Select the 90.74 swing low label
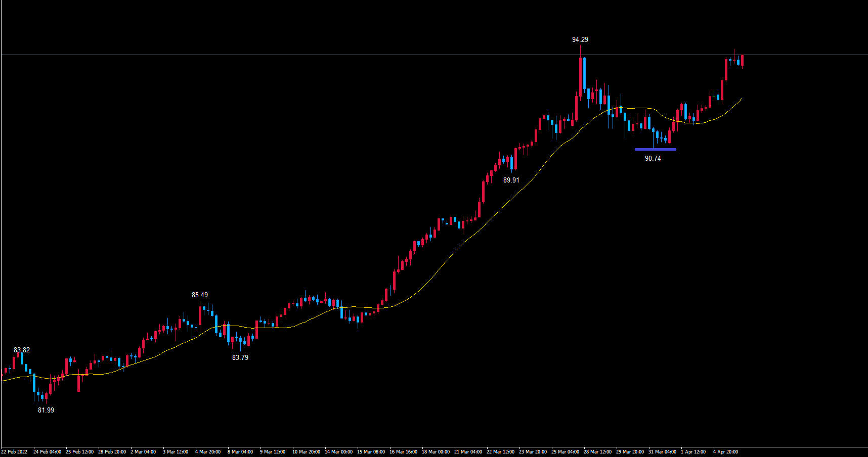This screenshot has height=457, width=868. pos(653,158)
